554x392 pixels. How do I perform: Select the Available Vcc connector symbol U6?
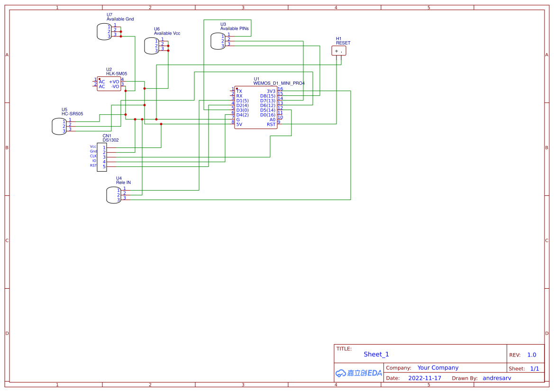click(x=150, y=46)
